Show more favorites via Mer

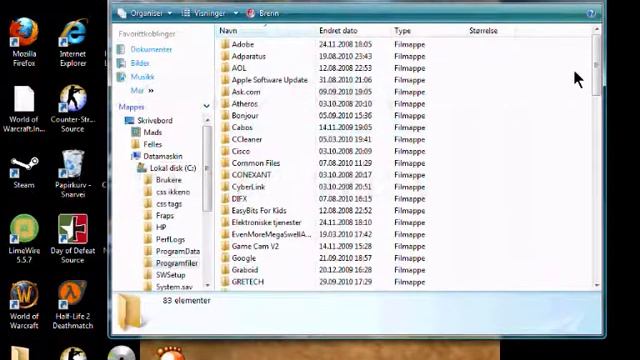pos(142,91)
